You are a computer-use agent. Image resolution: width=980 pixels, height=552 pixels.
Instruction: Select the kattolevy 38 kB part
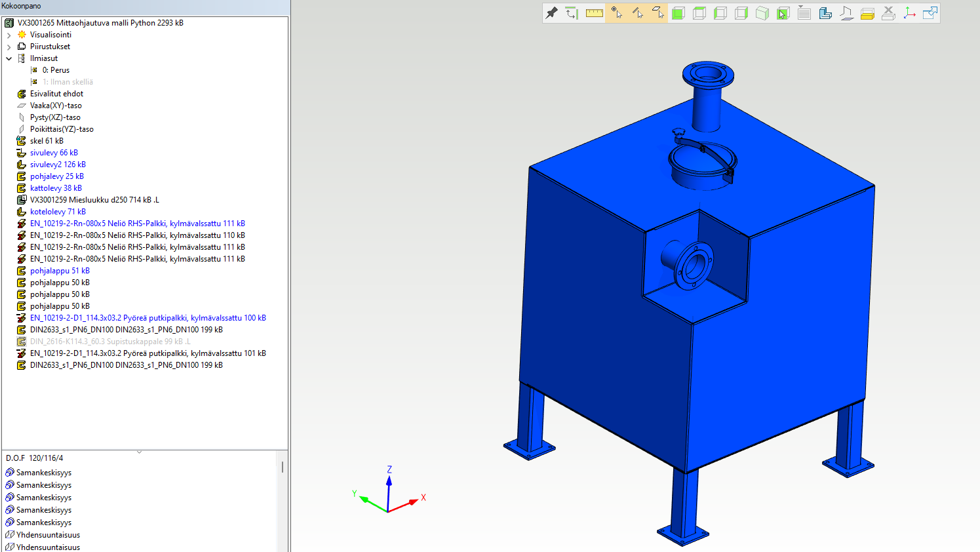[56, 188]
